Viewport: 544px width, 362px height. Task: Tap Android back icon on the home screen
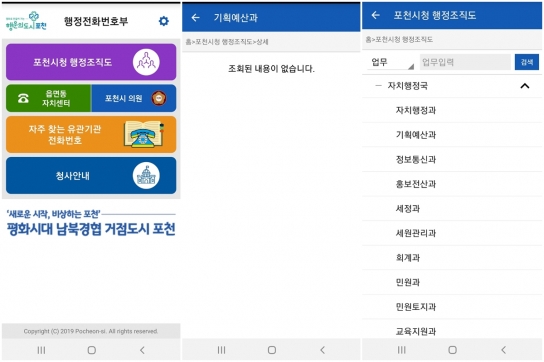[x=142, y=350]
